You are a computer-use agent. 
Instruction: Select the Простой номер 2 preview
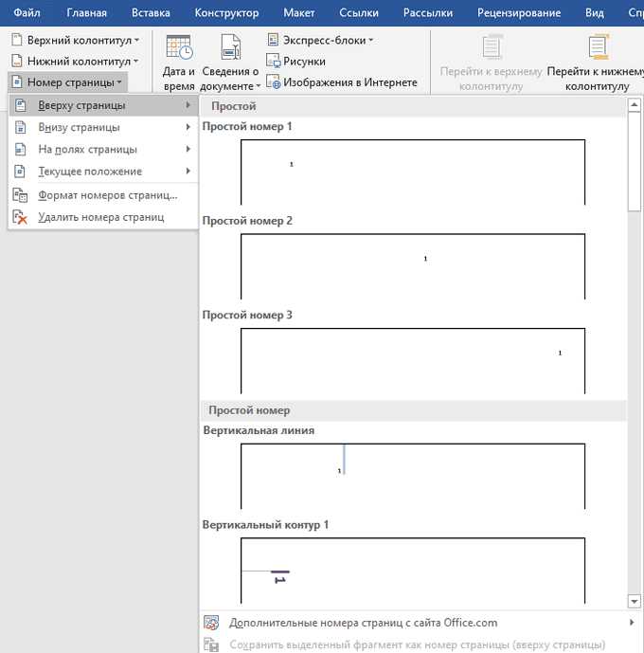coord(413,266)
